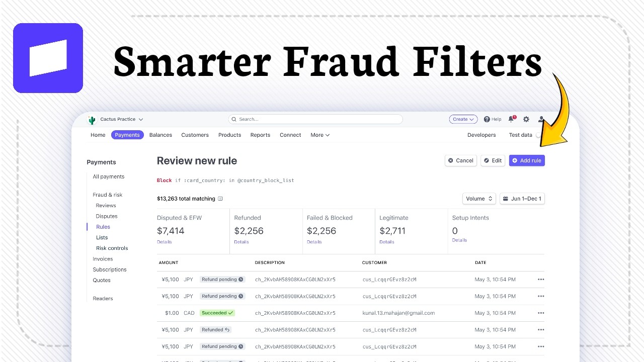
Task: Open Details under Failed & Blocked
Action: (x=314, y=242)
